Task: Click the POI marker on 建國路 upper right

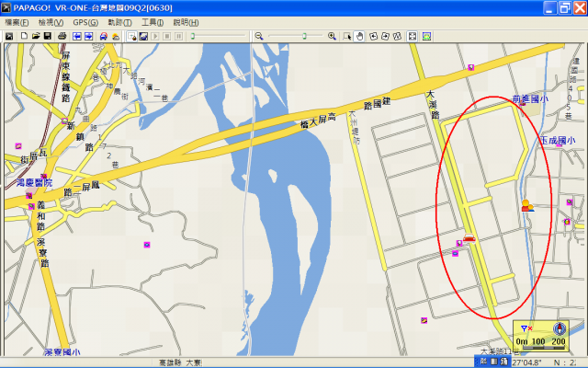Action: point(471,67)
